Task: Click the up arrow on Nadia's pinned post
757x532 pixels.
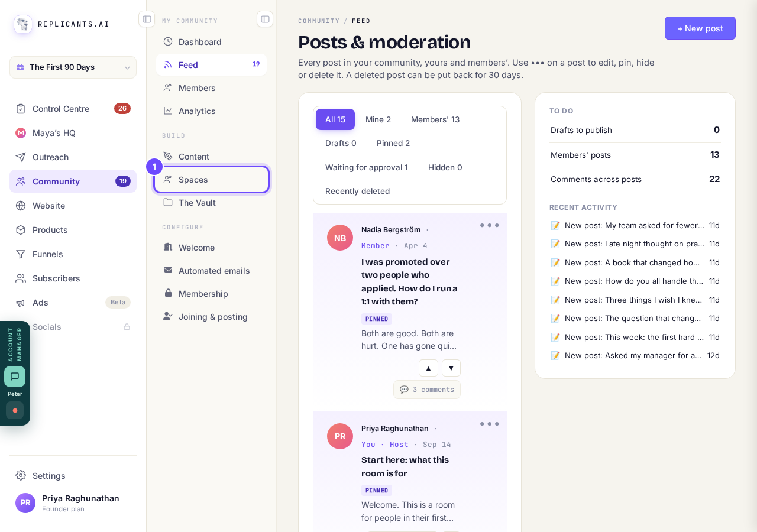Action: 429,368
